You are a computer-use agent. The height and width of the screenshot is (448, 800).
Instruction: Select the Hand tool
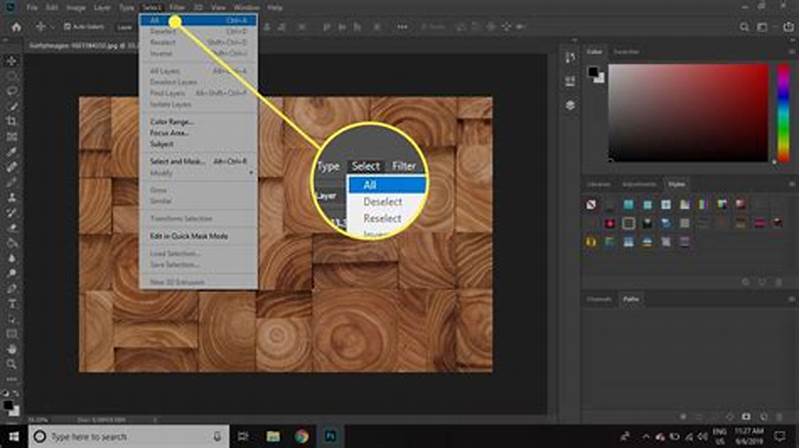(11, 350)
